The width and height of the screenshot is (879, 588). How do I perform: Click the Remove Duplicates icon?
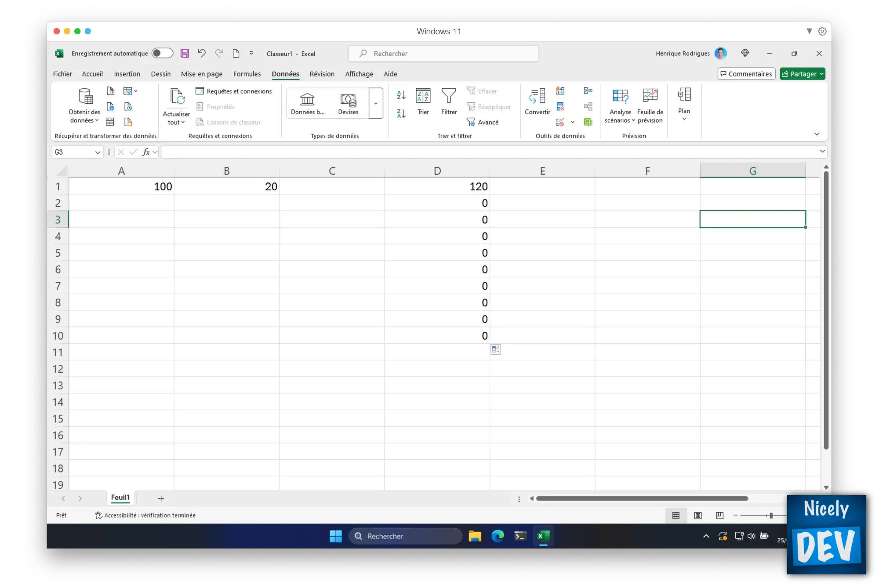pyautogui.click(x=560, y=106)
